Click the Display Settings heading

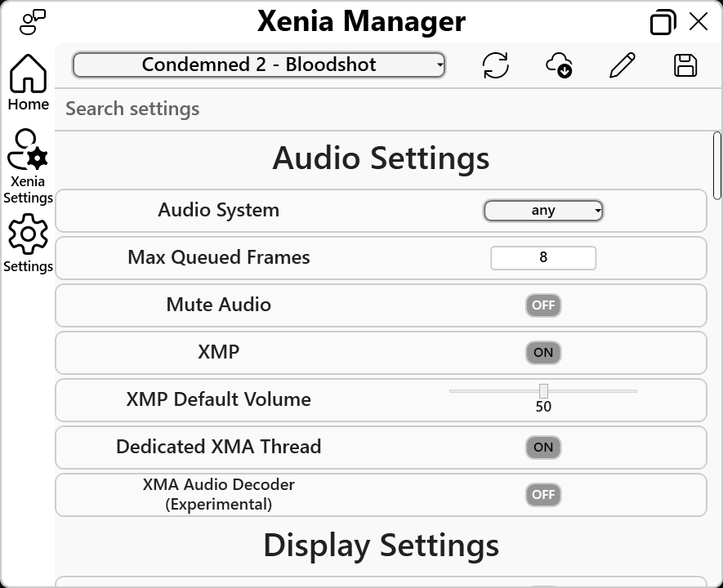tap(381, 546)
